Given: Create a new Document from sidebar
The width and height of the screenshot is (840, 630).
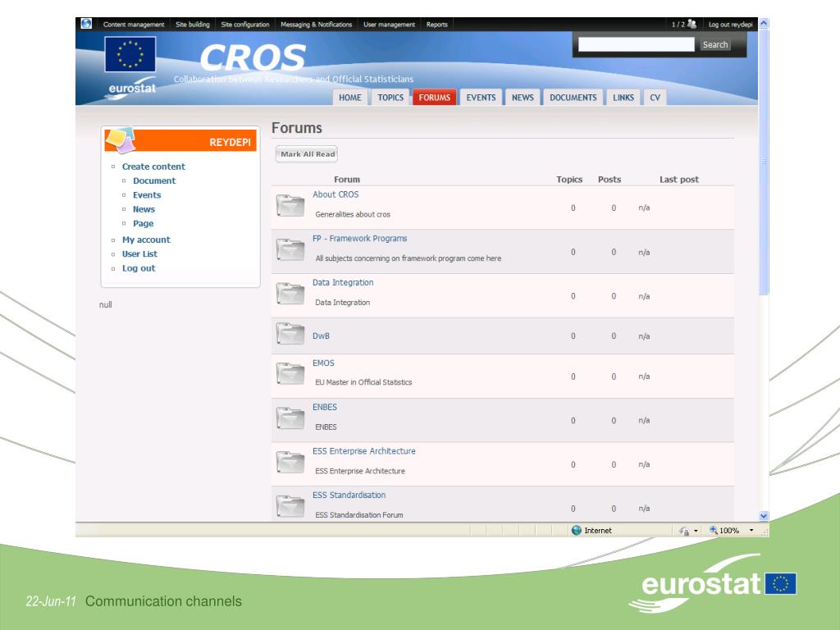Looking at the screenshot, I should point(154,181).
